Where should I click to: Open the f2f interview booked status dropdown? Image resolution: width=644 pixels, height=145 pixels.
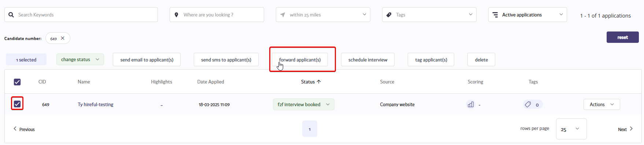click(x=303, y=104)
